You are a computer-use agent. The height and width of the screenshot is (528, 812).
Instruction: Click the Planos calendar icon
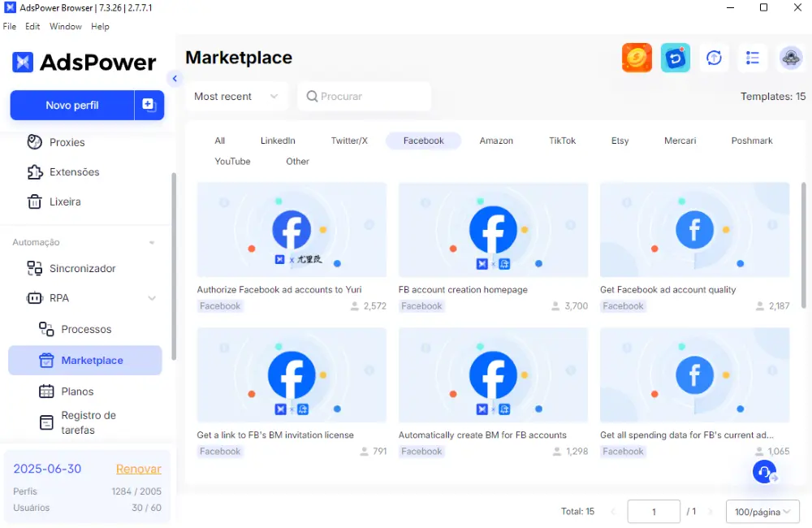coord(46,392)
